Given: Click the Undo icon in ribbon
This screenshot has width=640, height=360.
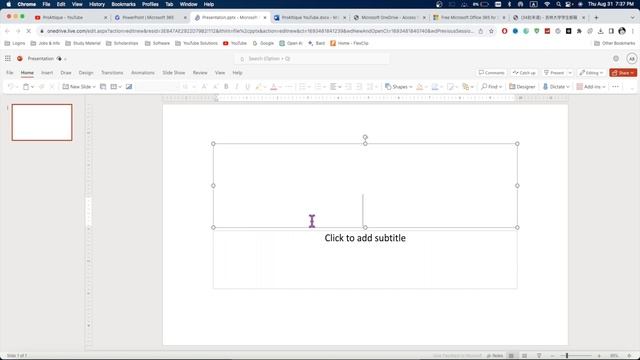Looking at the screenshot, I should click(x=11, y=87).
